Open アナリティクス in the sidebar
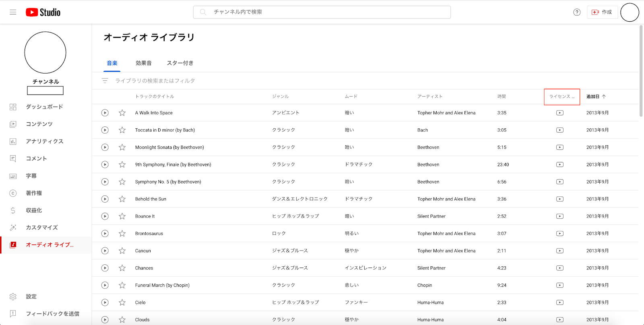 pos(44,142)
